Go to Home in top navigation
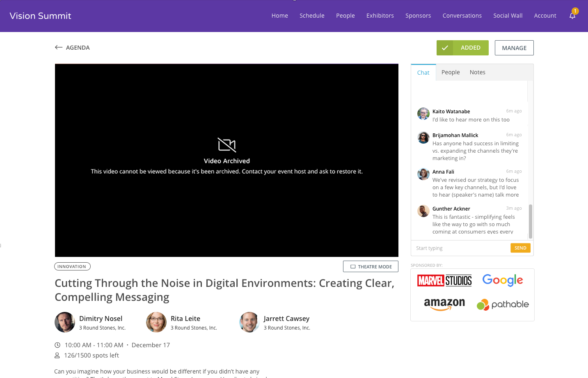588x378 pixels. pos(280,16)
